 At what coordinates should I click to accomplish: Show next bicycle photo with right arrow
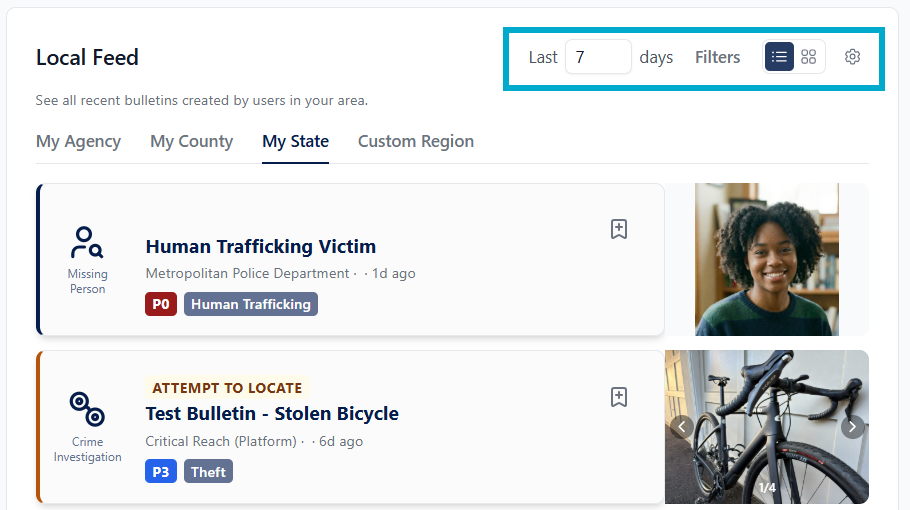click(x=852, y=427)
